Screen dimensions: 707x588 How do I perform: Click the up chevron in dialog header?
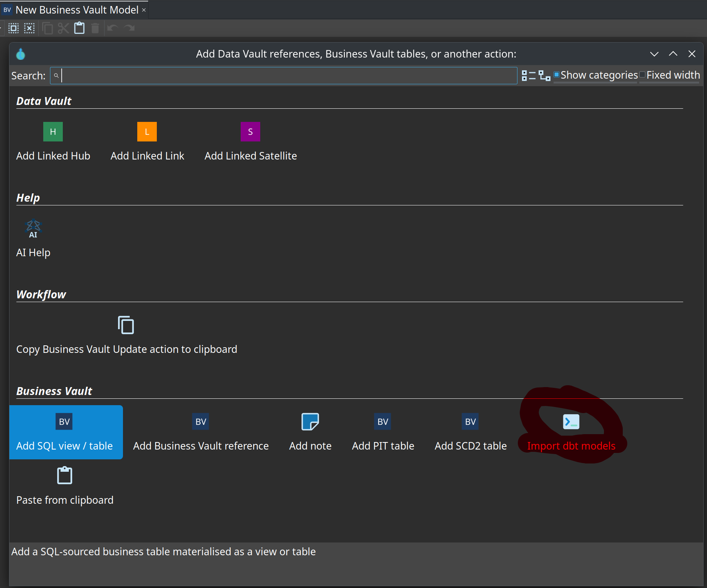tap(673, 54)
